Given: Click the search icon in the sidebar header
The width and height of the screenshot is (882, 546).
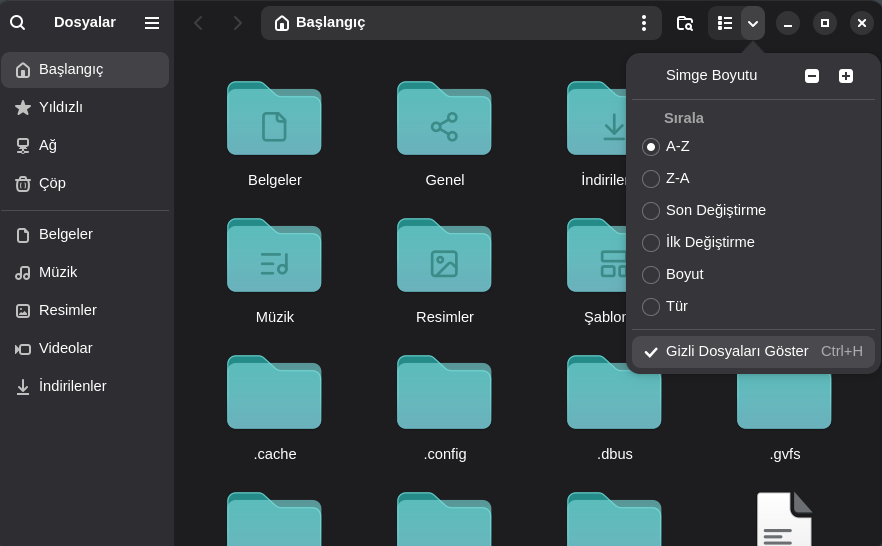Looking at the screenshot, I should [17, 22].
